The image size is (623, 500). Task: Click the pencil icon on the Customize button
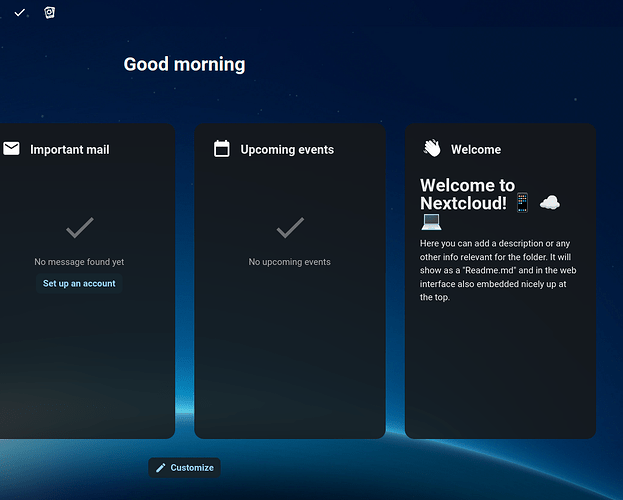pos(161,468)
